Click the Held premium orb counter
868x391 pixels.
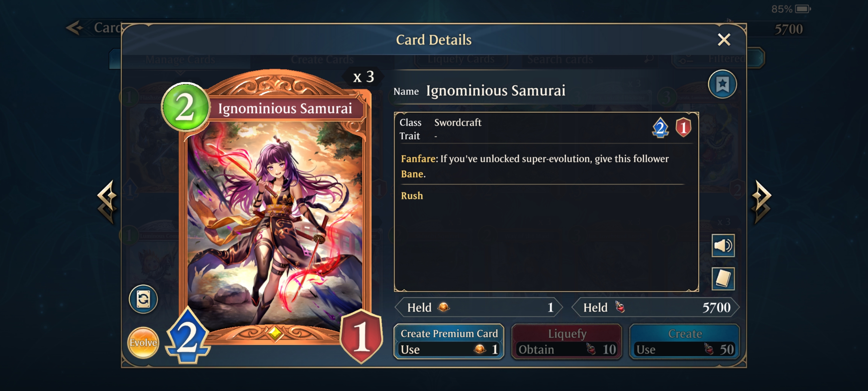click(x=478, y=307)
